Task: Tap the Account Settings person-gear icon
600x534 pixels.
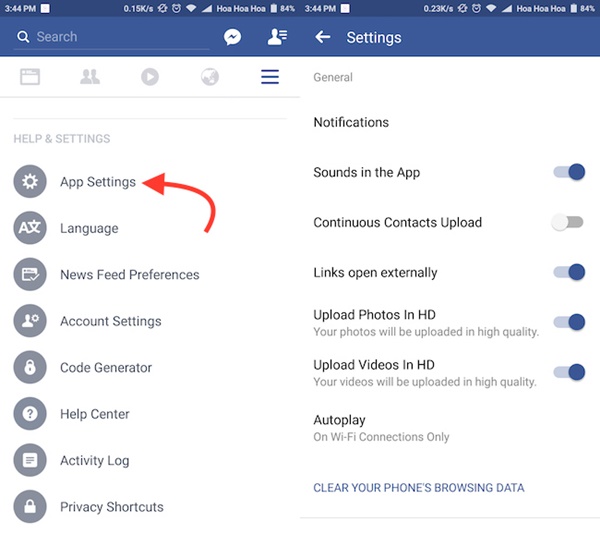Action: (x=30, y=321)
